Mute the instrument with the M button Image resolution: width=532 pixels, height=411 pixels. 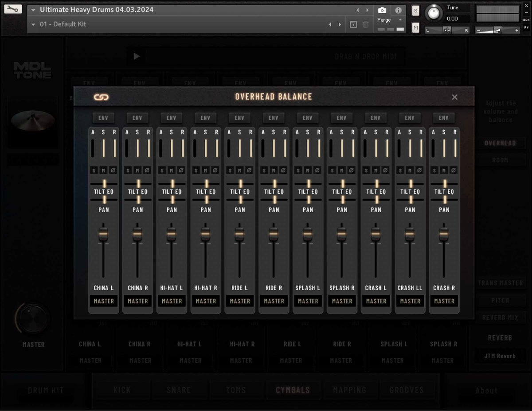click(x=415, y=28)
